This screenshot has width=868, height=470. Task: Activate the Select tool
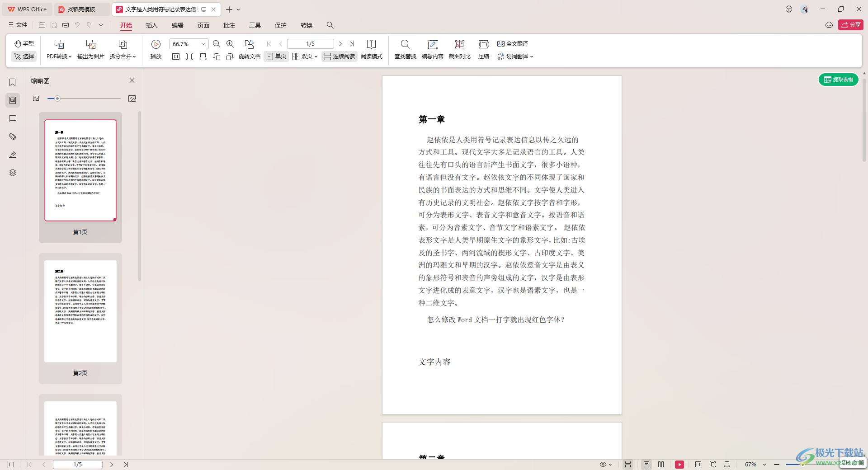point(24,56)
